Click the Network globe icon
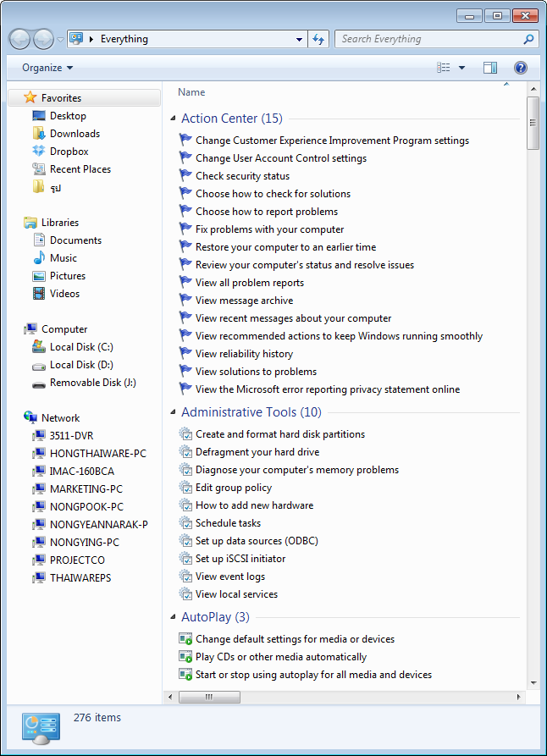 coord(30,417)
